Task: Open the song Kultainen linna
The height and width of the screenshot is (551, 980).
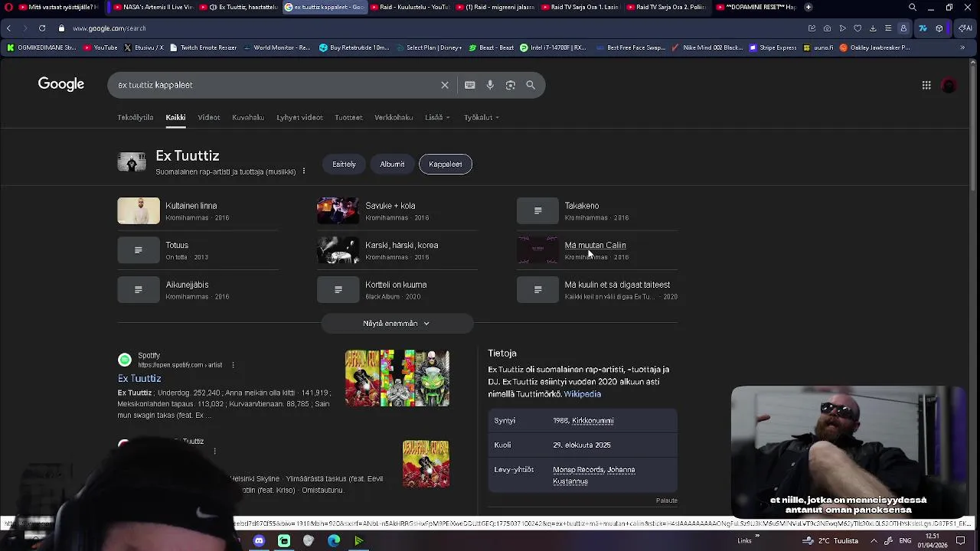Action: tap(191, 206)
